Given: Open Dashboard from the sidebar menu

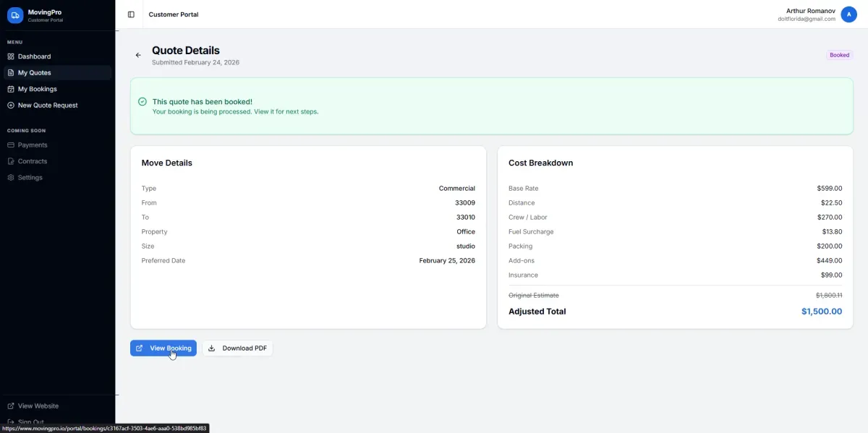Looking at the screenshot, I should tap(34, 56).
